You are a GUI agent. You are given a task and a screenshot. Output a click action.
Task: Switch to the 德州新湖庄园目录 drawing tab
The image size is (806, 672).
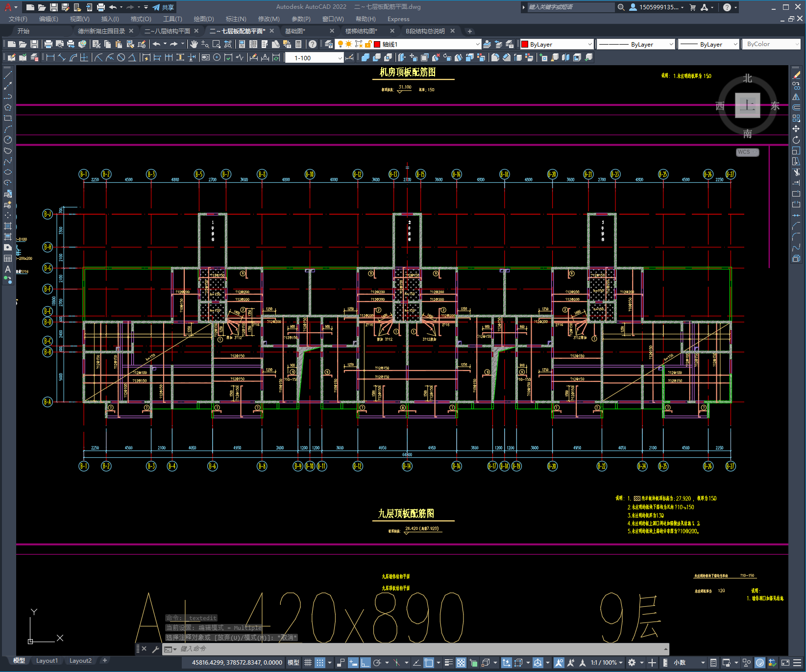[101, 31]
